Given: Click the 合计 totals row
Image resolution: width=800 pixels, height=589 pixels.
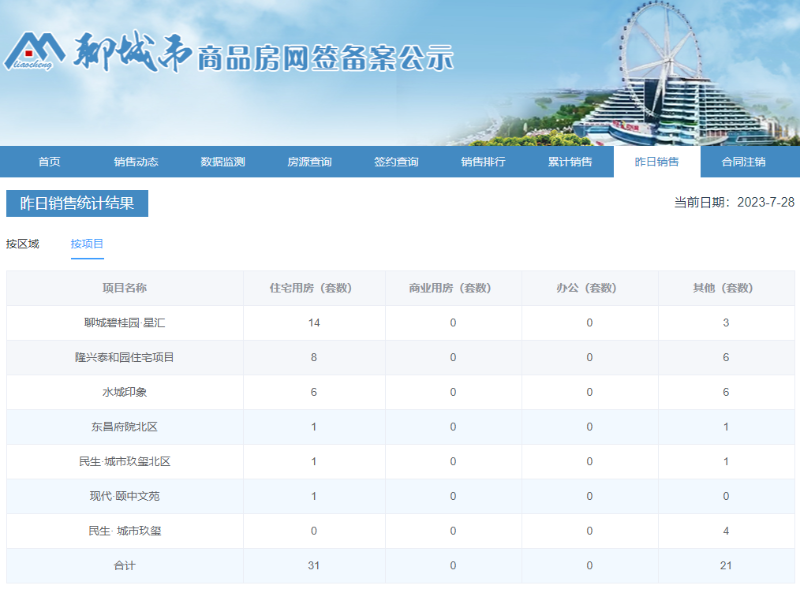Looking at the screenshot, I should pyautogui.click(x=123, y=565).
